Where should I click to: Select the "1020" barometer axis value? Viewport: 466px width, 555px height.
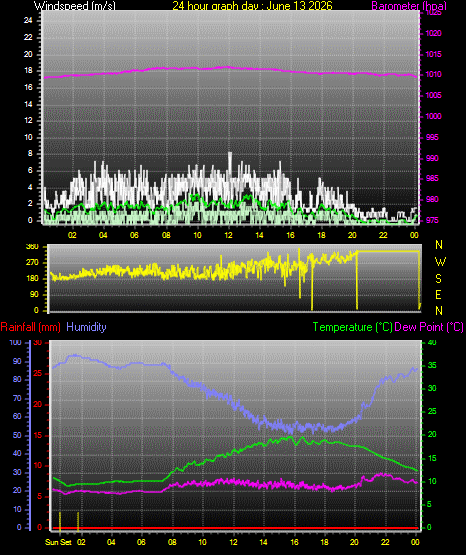point(433,34)
